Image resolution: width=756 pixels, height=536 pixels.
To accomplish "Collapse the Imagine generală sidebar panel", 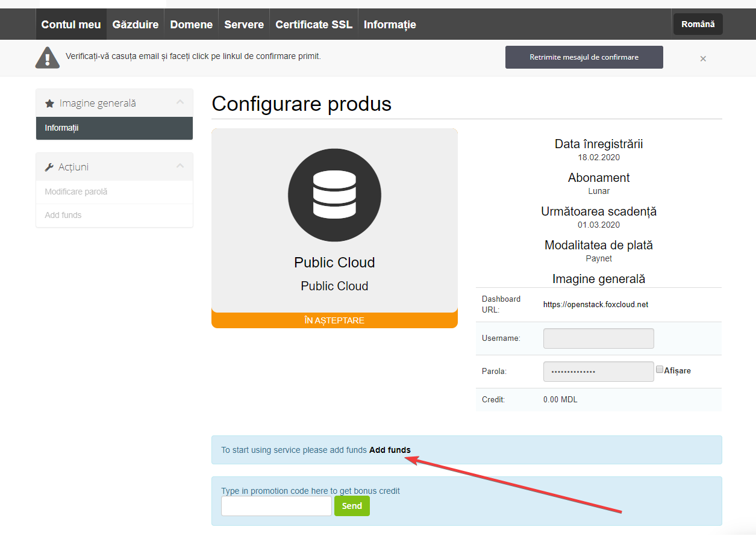I will coord(180,102).
